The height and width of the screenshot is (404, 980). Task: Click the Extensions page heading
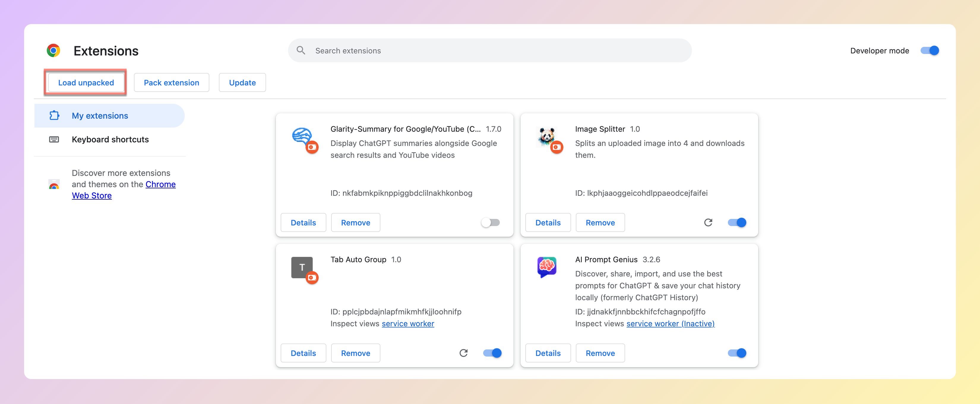point(106,51)
